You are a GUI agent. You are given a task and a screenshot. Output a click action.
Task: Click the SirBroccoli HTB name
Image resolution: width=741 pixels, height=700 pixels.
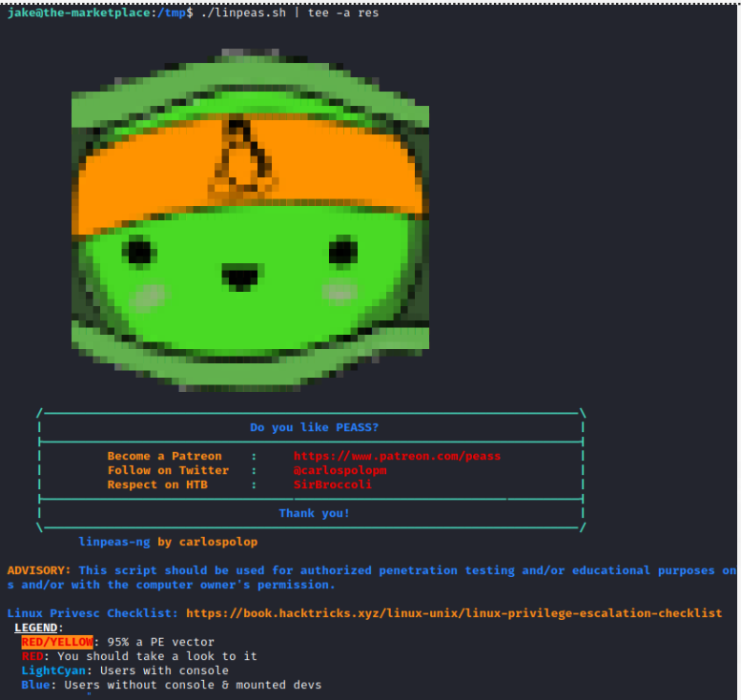point(332,484)
